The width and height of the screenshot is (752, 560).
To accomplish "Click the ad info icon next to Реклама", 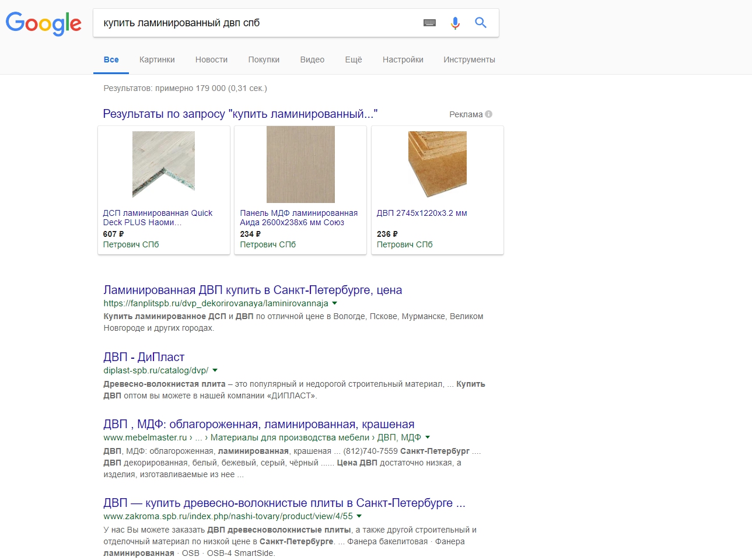I will [x=489, y=114].
